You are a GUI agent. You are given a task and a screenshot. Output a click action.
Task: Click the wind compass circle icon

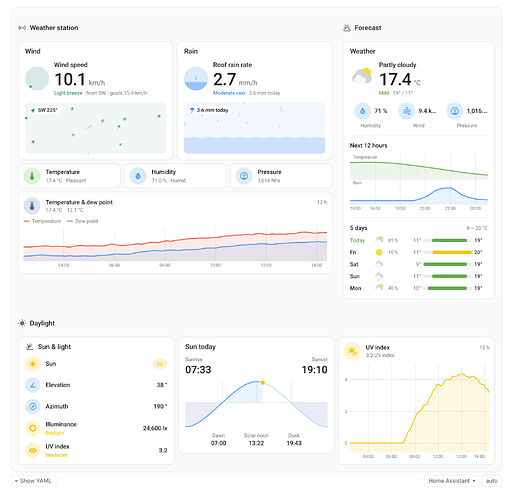[37, 79]
